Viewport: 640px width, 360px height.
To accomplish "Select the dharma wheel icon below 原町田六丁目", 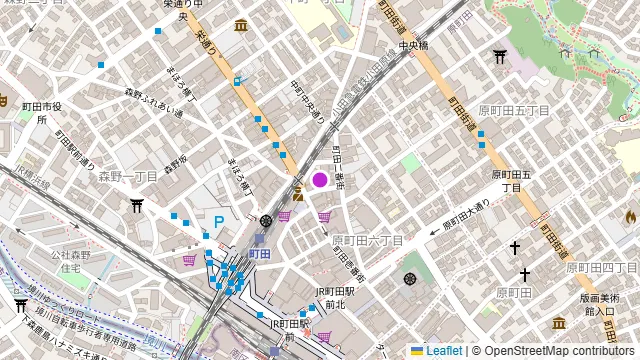I will click(410, 279).
